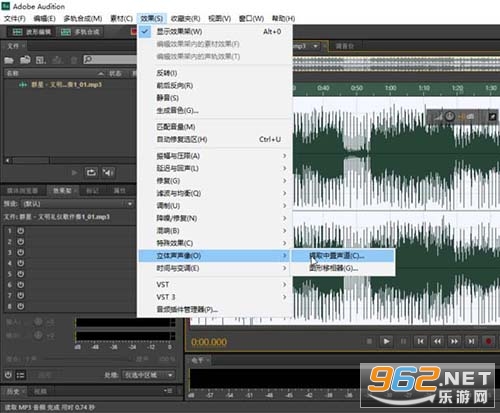Image resolution: width=500 pixels, height=413 pixels.
Task: Click the red Record button
Action: 488,341
